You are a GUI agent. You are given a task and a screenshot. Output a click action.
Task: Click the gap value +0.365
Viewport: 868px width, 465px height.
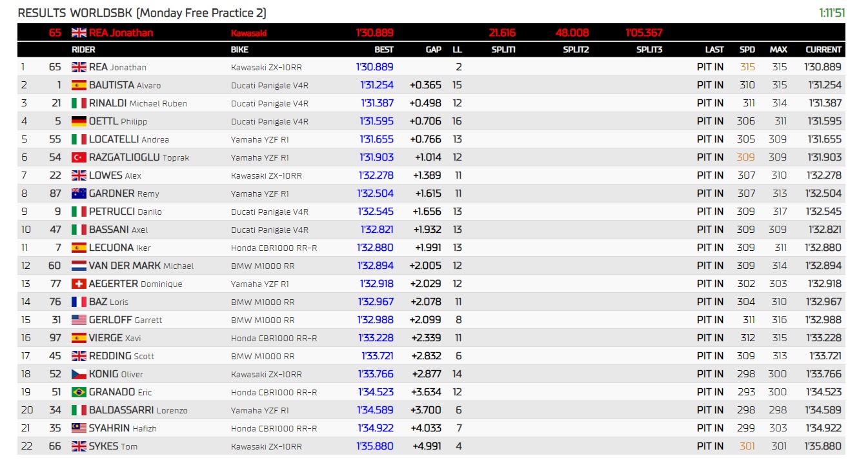pyautogui.click(x=426, y=84)
